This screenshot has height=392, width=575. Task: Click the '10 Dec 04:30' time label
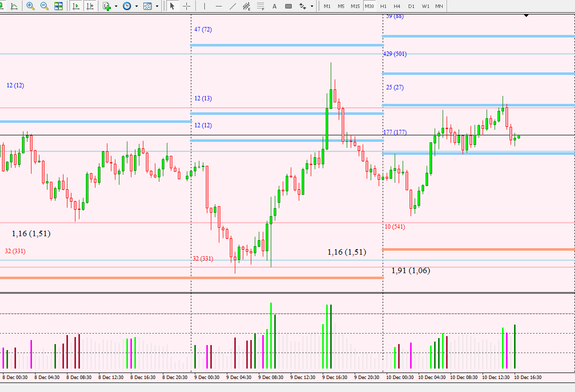pos(432,378)
